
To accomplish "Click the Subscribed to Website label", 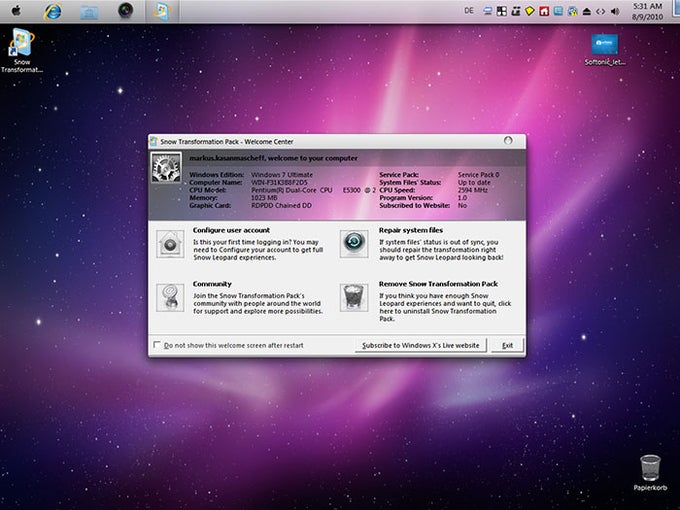I will tap(414, 206).
